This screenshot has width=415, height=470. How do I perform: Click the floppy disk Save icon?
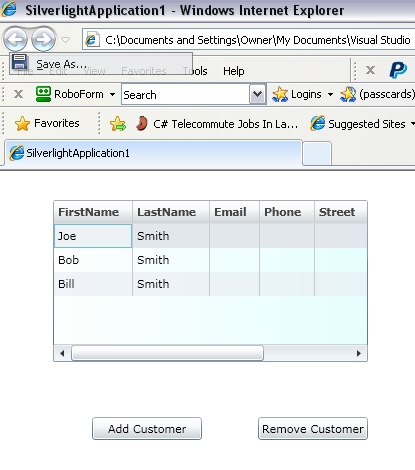point(19,62)
